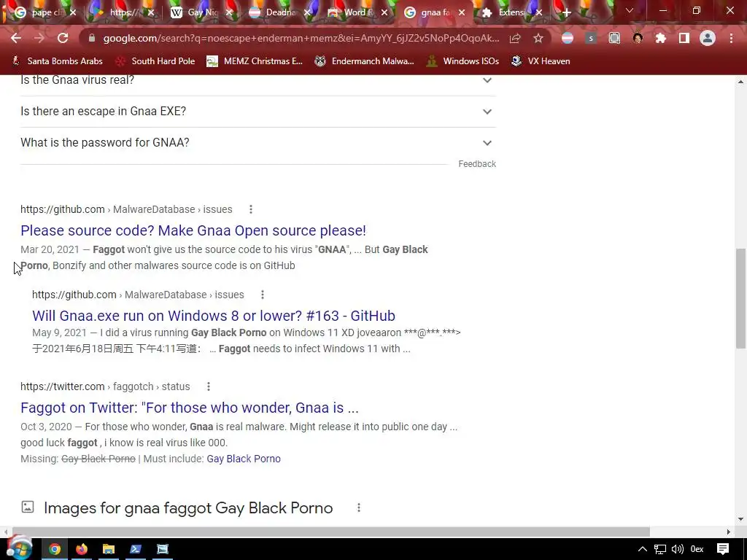Share this page using the share icon
Screen dimensions: 747x560
pos(514,38)
